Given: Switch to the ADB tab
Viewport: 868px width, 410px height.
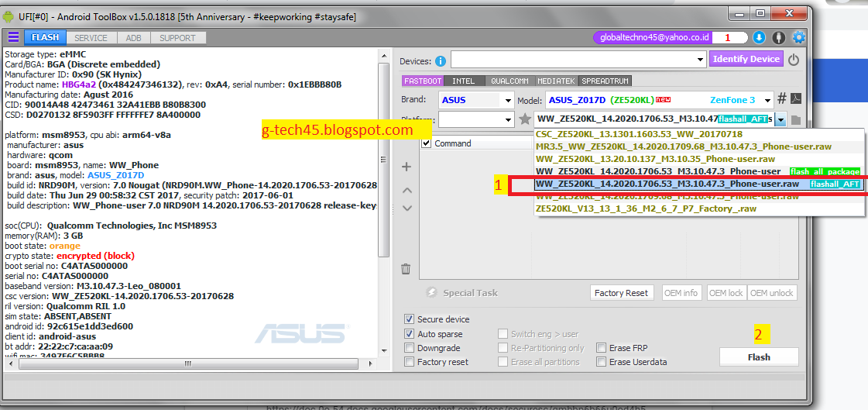Looking at the screenshot, I should (133, 38).
